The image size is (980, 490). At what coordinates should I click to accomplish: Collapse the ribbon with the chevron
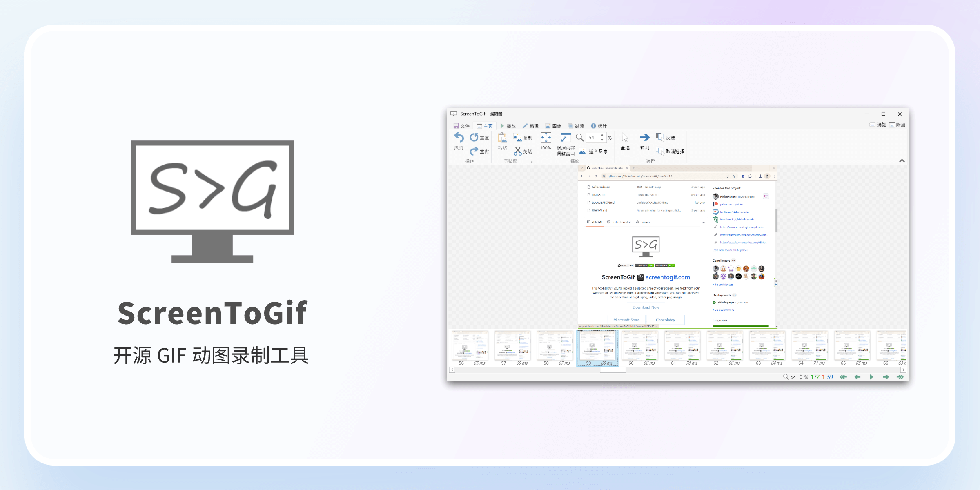(902, 160)
